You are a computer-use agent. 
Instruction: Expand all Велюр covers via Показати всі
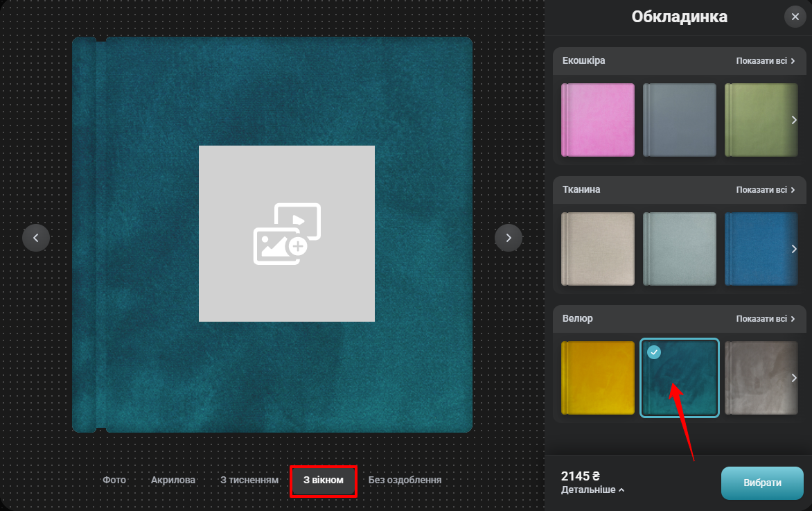[x=765, y=319]
